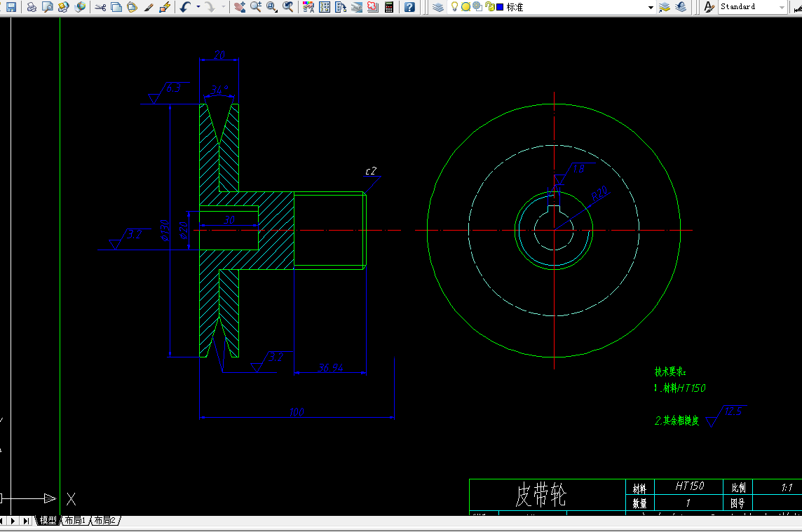Open the Tool Palettes window icon
This screenshot has height=532, width=802.
pyautogui.click(x=341, y=6)
